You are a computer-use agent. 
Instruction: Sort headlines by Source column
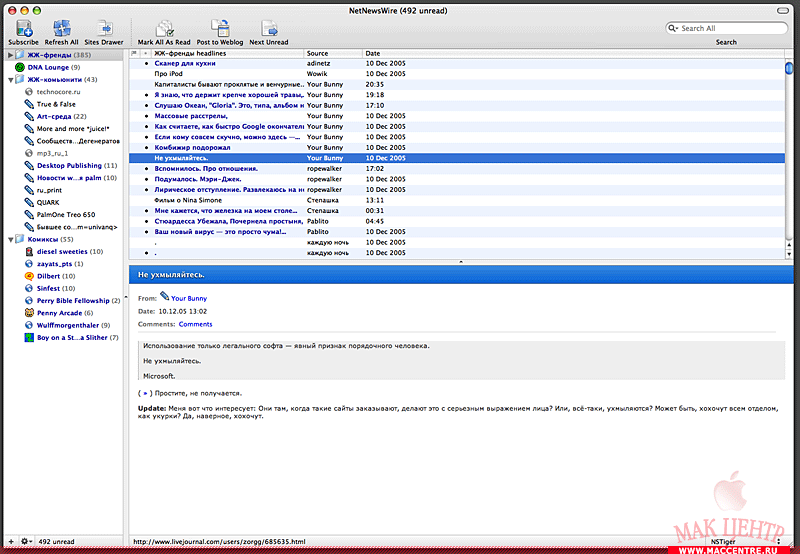333,53
